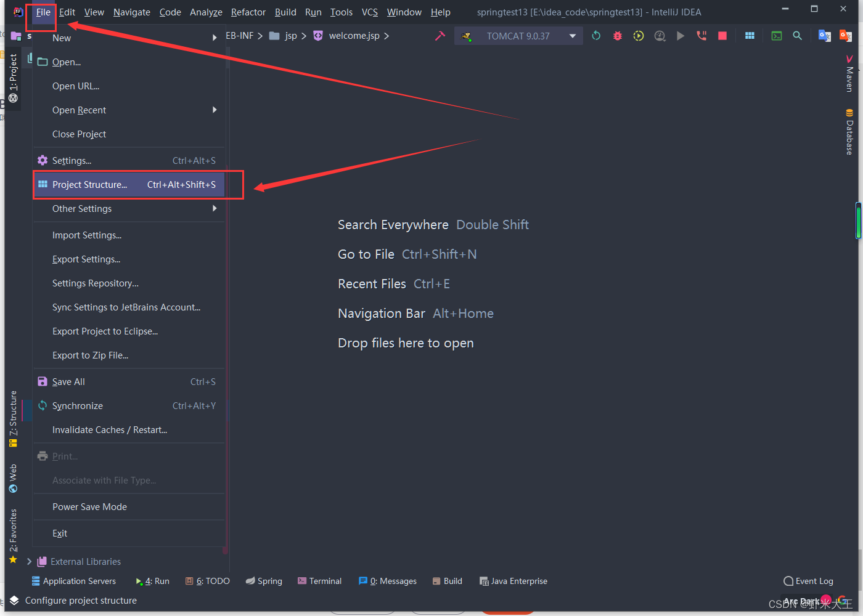The height and width of the screenshot is (616, 863).
Task: Click the welcome.jsp breadcrumb
Action: click(347, 36)
